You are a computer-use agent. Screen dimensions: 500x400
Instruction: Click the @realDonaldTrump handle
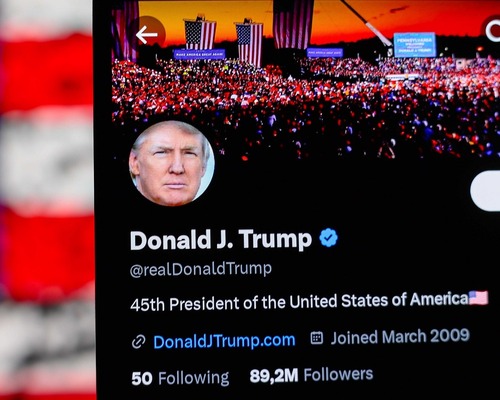tap(201, 269)
